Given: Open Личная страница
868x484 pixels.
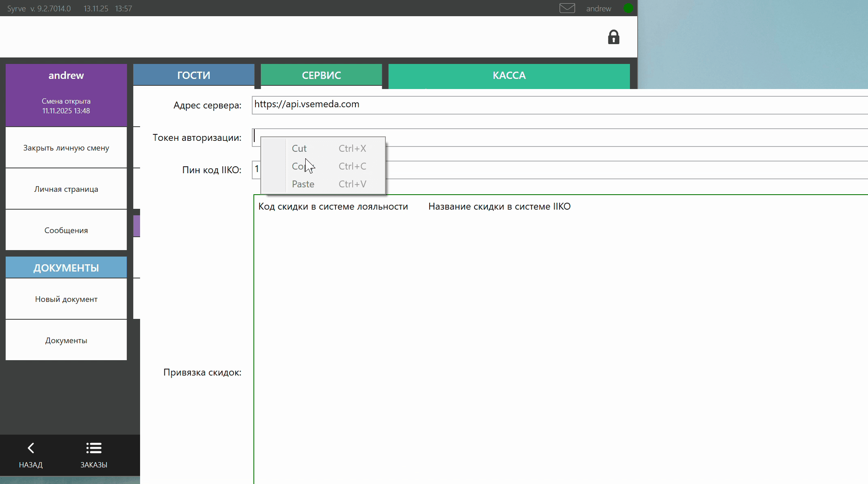Looking at the screenshot, I should click(66, 189).
